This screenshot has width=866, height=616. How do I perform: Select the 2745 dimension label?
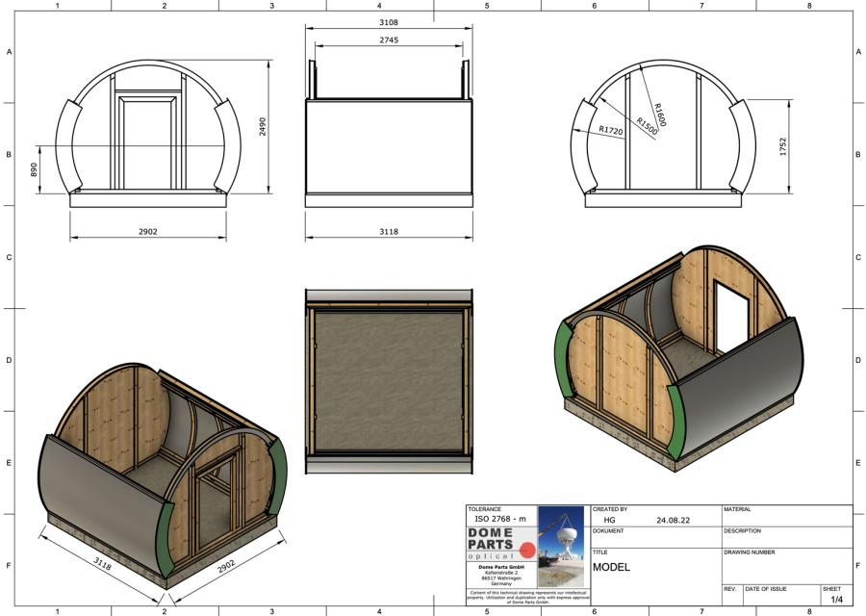(390, 40)
